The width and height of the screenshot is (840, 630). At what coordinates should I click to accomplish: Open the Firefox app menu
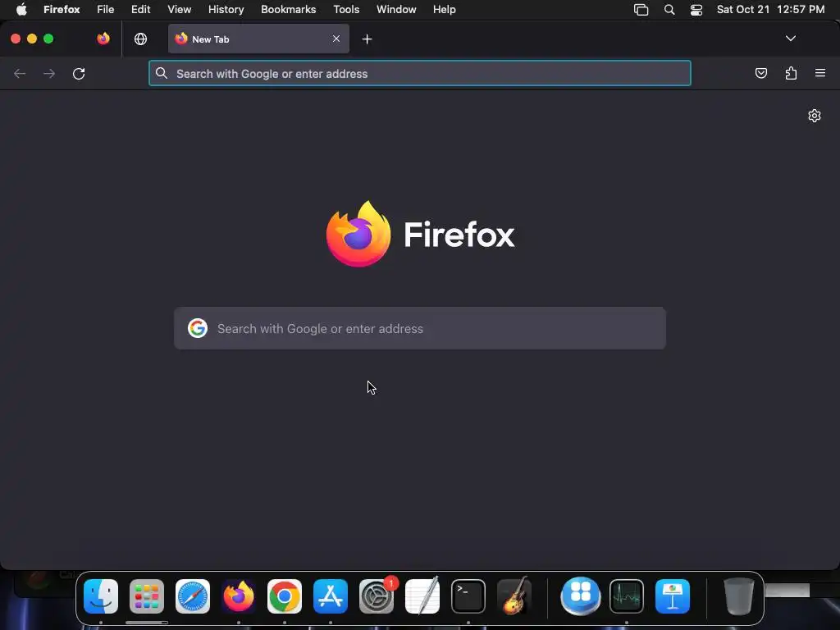pyautogui.click(x=62, y=10)
